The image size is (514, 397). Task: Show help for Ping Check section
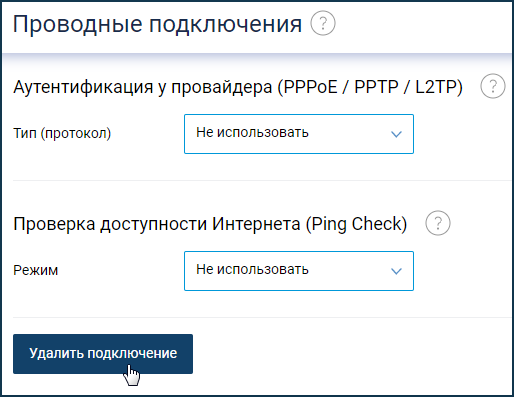coord(438,223)
